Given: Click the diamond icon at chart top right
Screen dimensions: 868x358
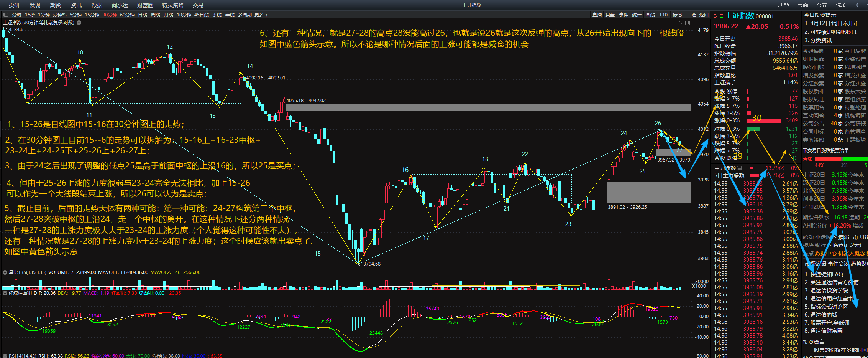Looking at the screenshot, I should coord(680,23).
